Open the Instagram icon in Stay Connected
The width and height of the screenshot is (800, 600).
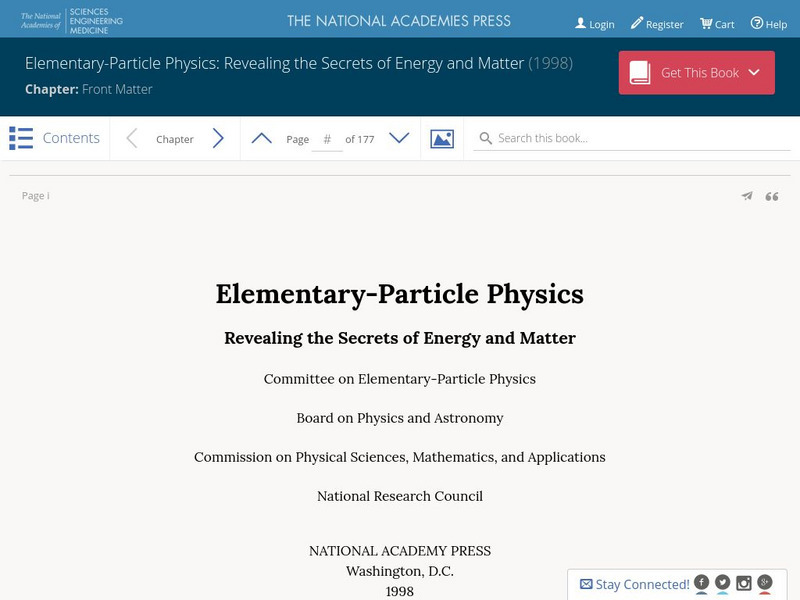click(744, 582)
